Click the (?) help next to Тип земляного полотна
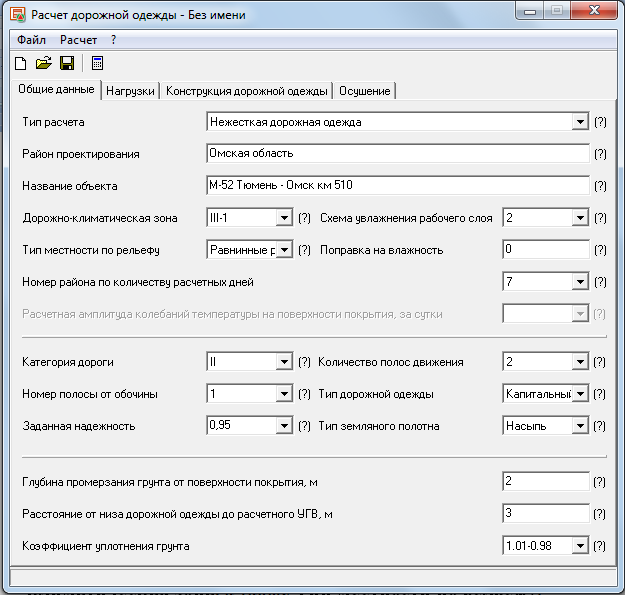The image size is (625, 595). coord(599,426)
